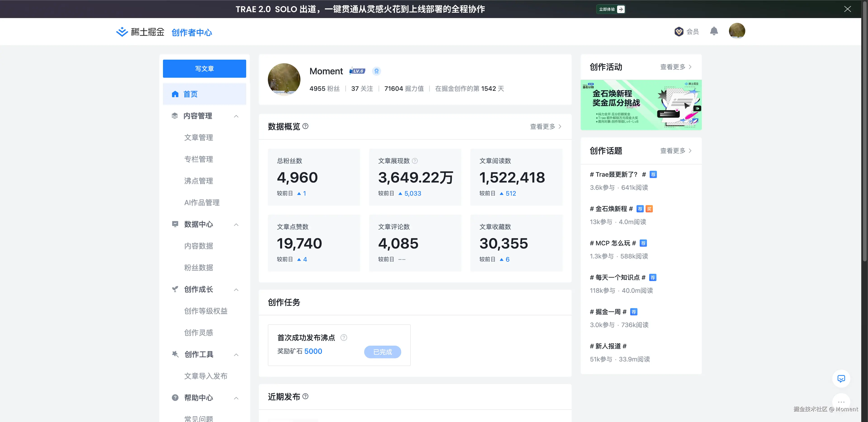Open the 金石焕新程 activity banner image

pyautogui.click(x=641, y=105)
